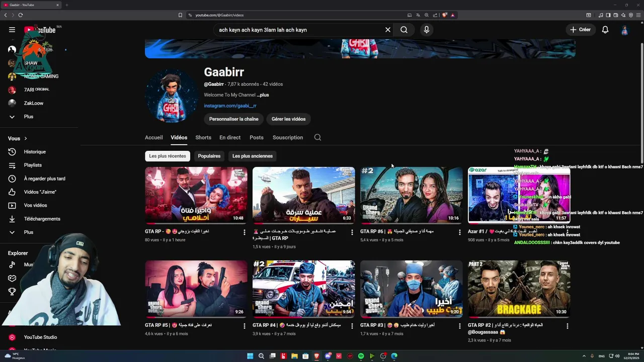The height and width of the screenshot is (362, 644).
Task: Open Téléchargements in sidebar
Action: point(39,219)
